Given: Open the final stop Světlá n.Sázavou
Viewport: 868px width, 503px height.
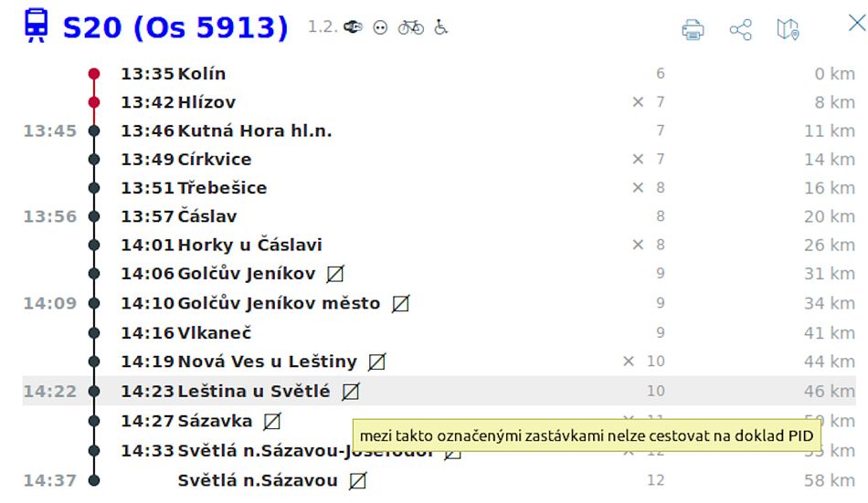Looking at the screenshot, I should pyautogui.click(x=258, y=481).
